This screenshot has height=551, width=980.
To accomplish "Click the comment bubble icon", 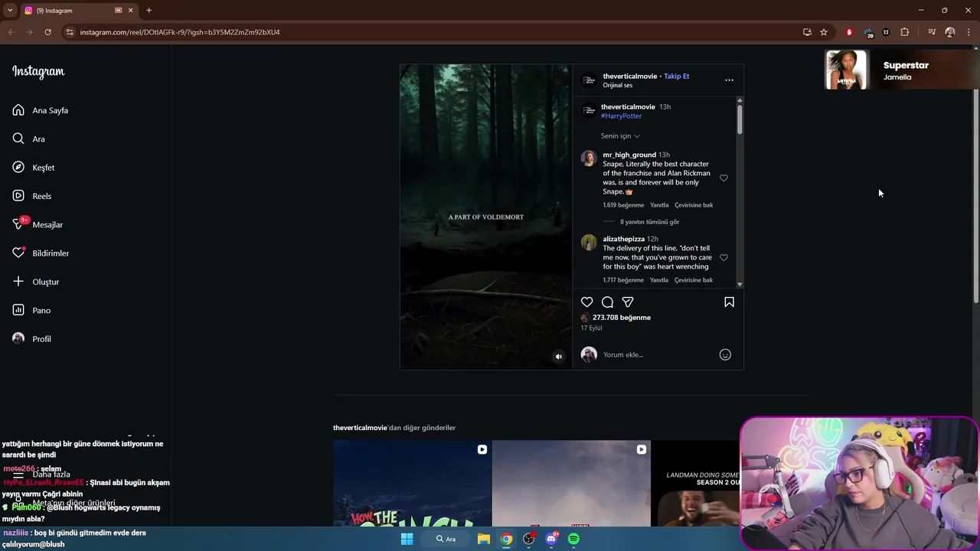I will (x=607, y=302).
